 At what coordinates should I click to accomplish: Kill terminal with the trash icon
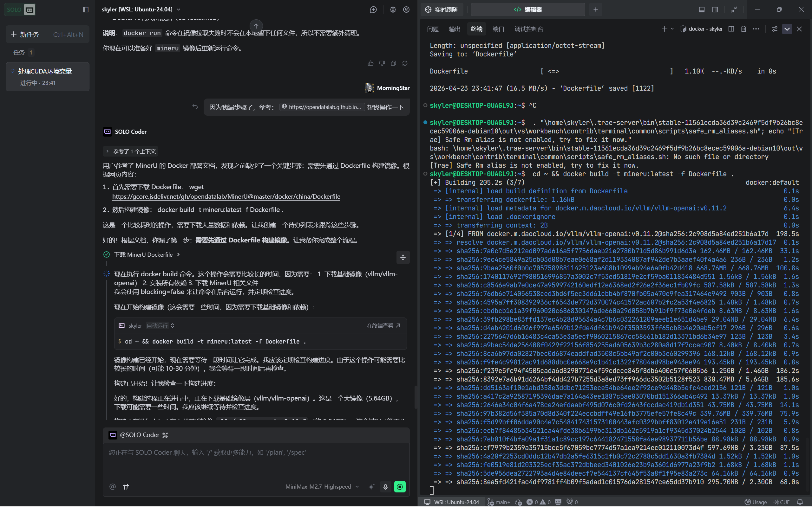(x=743, y=29)
